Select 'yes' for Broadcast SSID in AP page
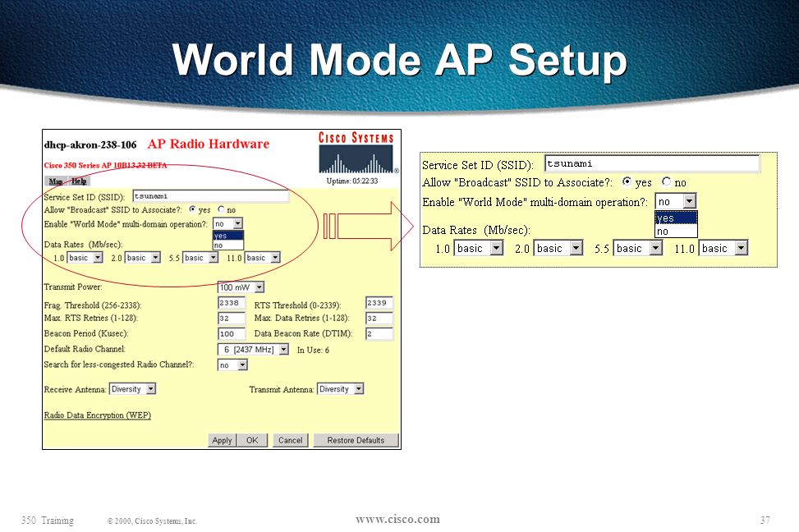 (193, 209)
